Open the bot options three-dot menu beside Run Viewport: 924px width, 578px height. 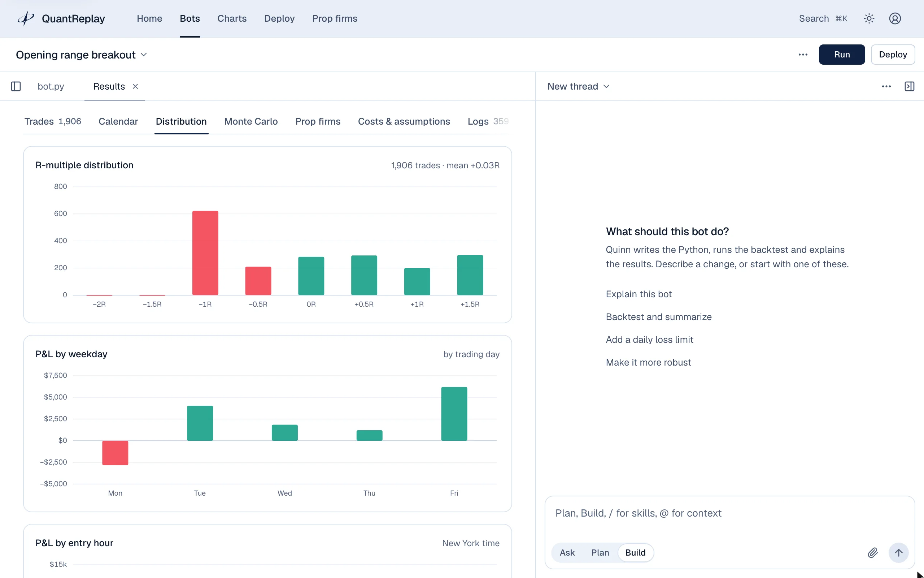point(803,55)
